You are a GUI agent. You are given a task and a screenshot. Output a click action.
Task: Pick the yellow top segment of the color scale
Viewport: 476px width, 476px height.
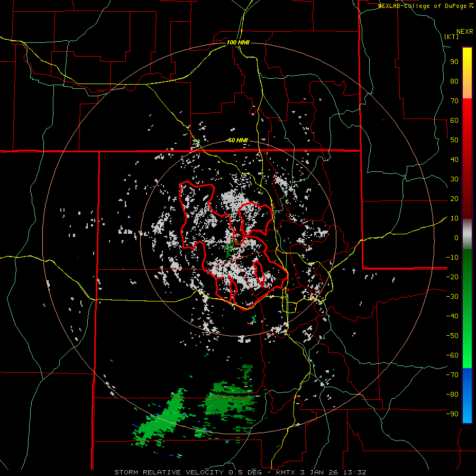(467, 73)
